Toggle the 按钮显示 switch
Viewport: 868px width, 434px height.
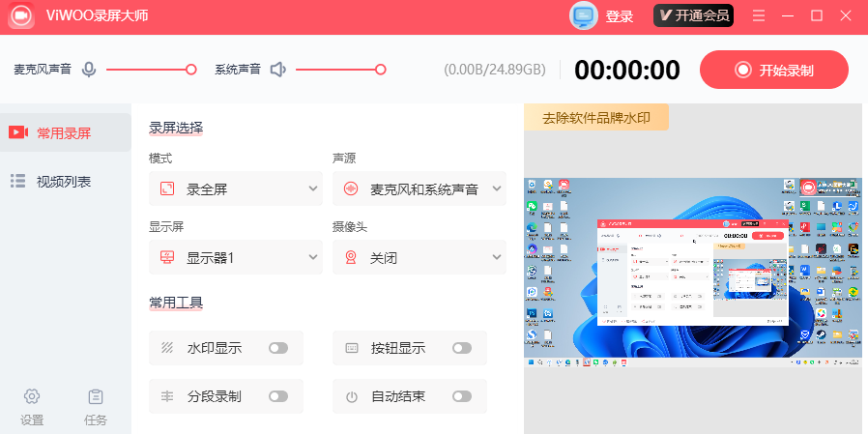click(x=462, y=348)
